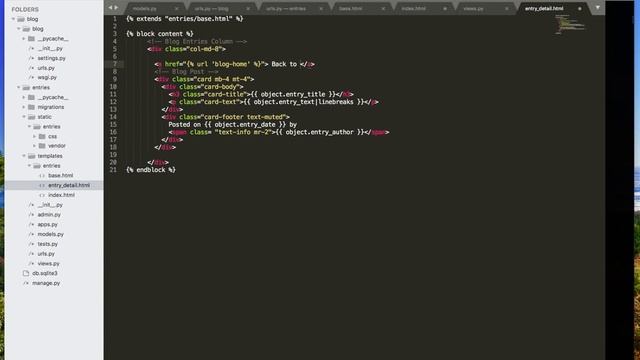Close the models.py tab
The image size is (640, 360).
coord(176,9)
